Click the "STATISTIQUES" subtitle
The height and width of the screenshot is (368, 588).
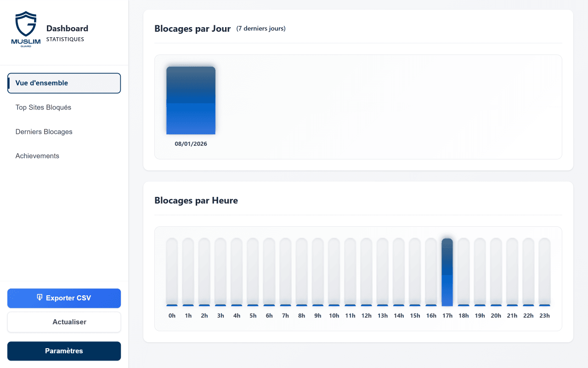tap(65, 39)
